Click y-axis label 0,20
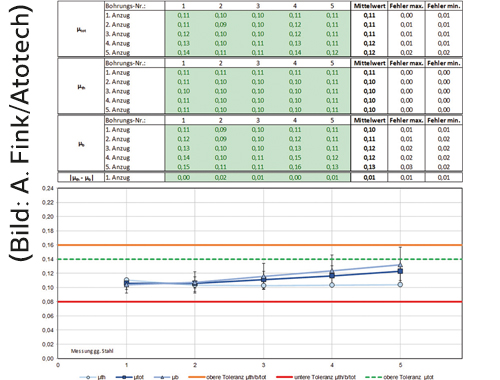The image size is (500, 380). [x=48, y=217]
